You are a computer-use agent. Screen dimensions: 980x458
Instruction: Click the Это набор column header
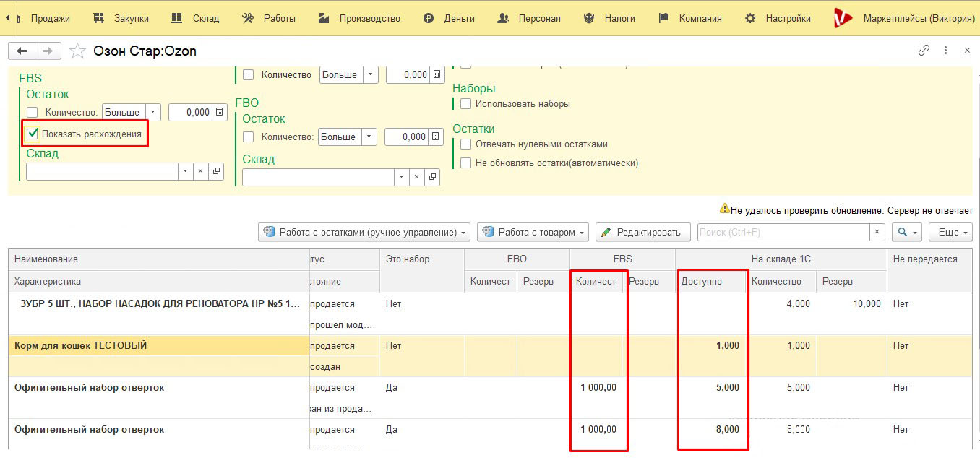[x=422, y=259]
